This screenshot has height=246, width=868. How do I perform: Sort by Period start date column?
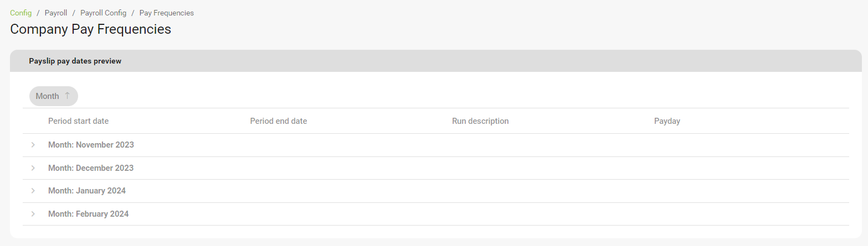[78, 121]
